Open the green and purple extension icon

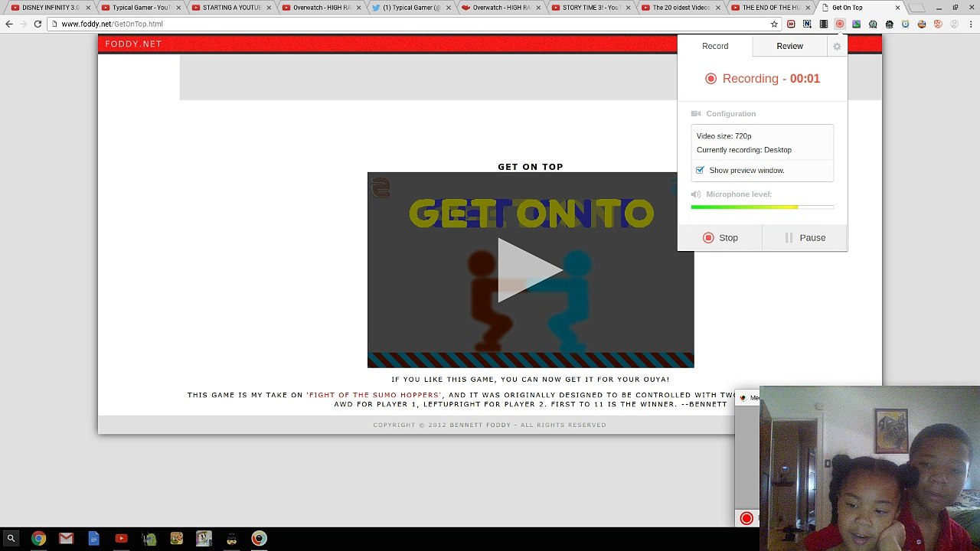click(856, 24)
